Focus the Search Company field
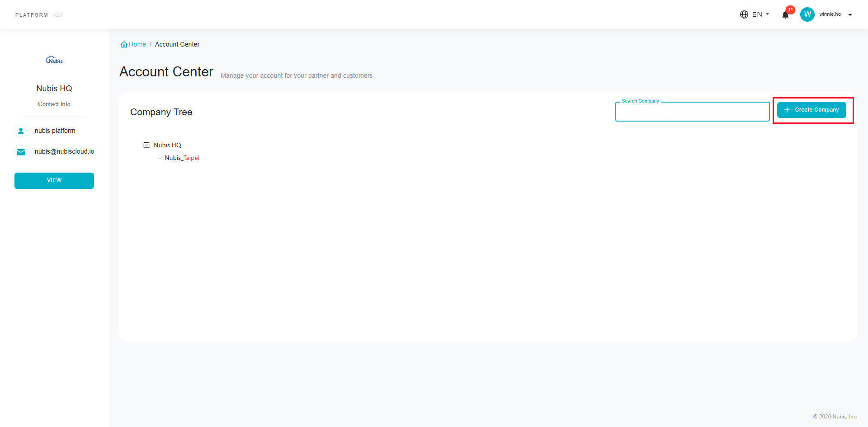 (x=692, y=112)
